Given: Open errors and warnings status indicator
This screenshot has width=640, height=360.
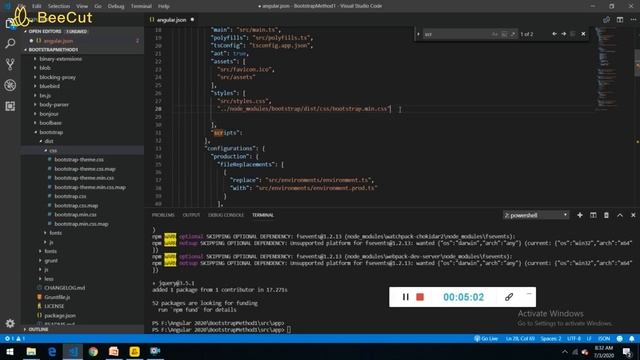Looking at the screenshot, I should tap(14, 339).
